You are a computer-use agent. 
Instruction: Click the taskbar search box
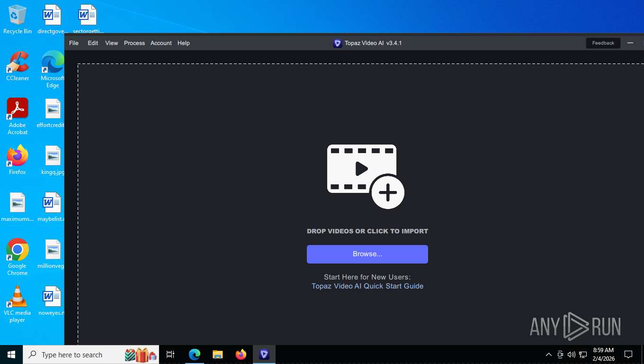point(91,355)
